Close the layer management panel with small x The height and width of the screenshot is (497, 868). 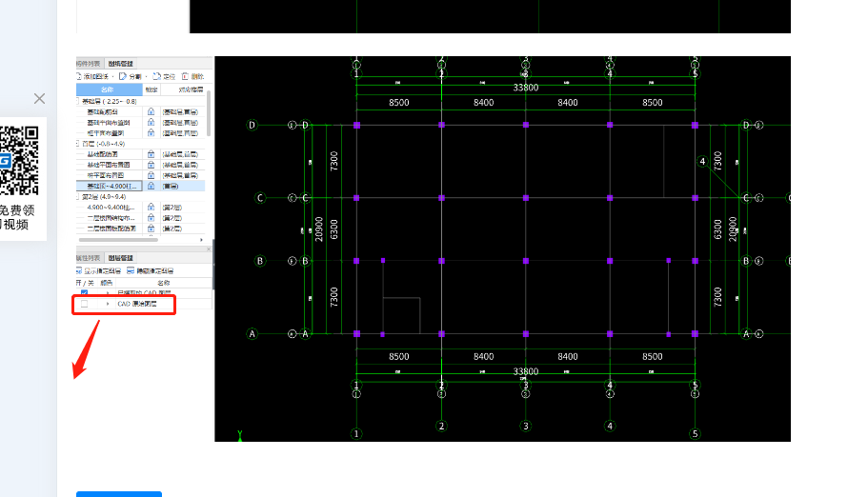(x=209, y=249)
